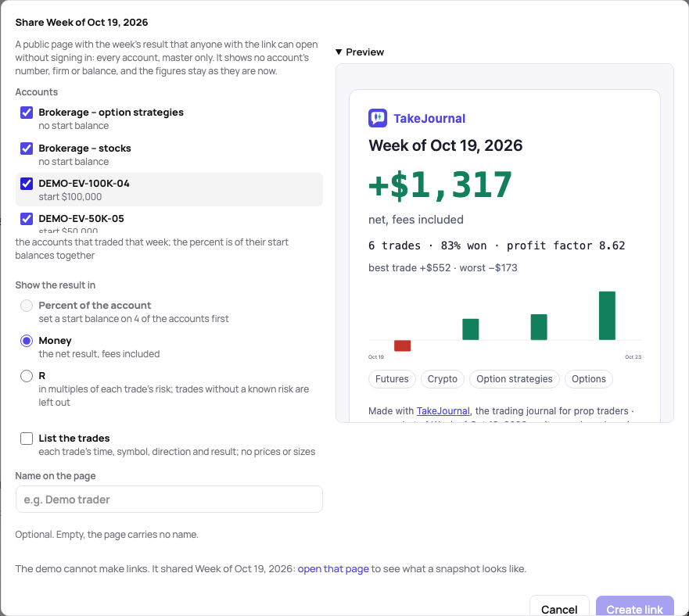Click the Show the result in label
The image size is (689, 616).
pos(56,285)
